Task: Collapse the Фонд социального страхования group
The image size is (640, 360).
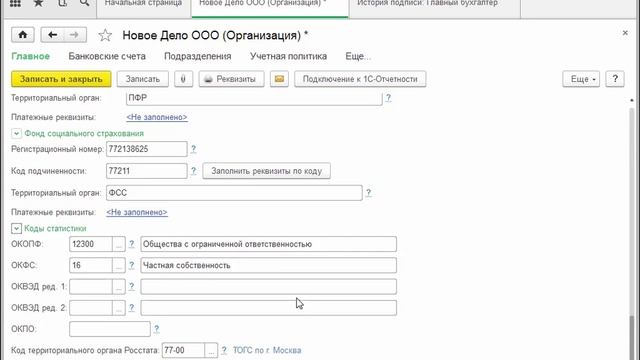Action: 16,133
